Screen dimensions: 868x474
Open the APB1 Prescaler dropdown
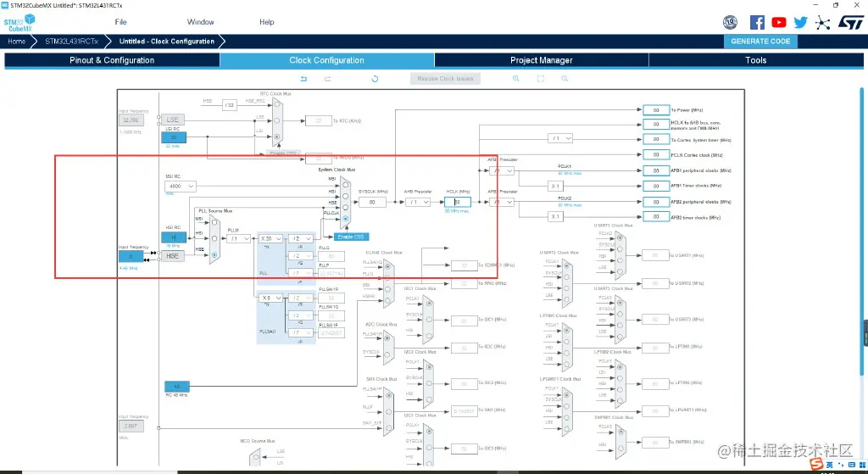coord(502,171)
